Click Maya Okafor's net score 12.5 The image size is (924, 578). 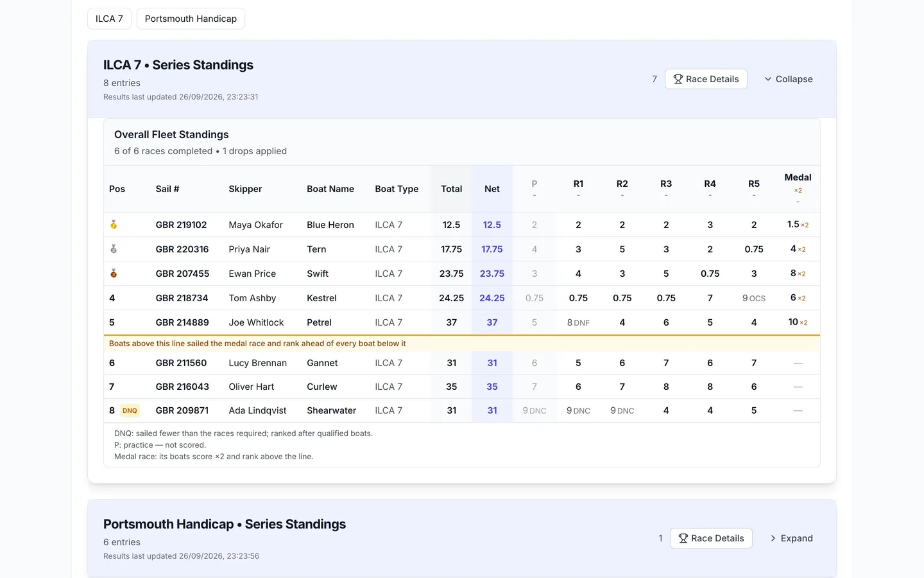pos(492,225)
